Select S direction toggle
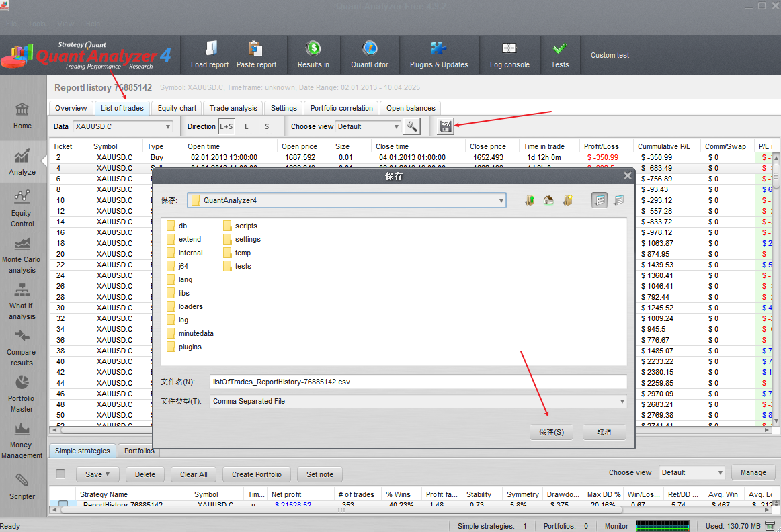The width and height of the screenshot is (781, 532). [267, 126]
